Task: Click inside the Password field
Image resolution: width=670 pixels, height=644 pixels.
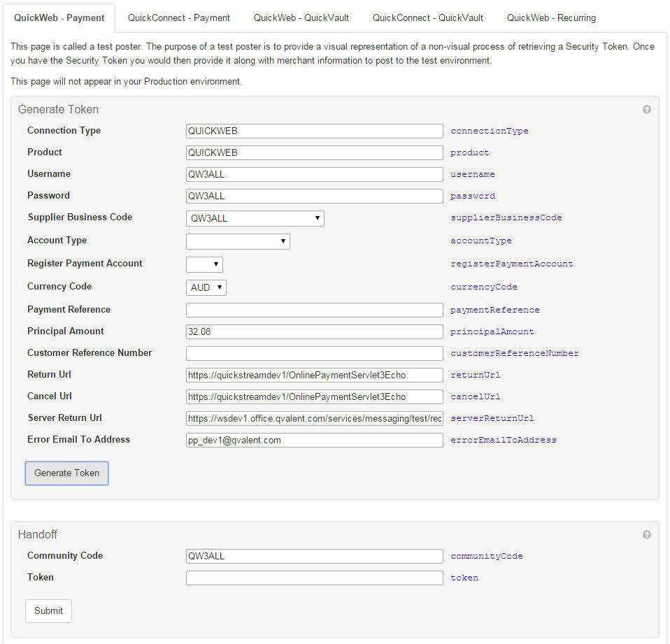Action: [314, 196]
